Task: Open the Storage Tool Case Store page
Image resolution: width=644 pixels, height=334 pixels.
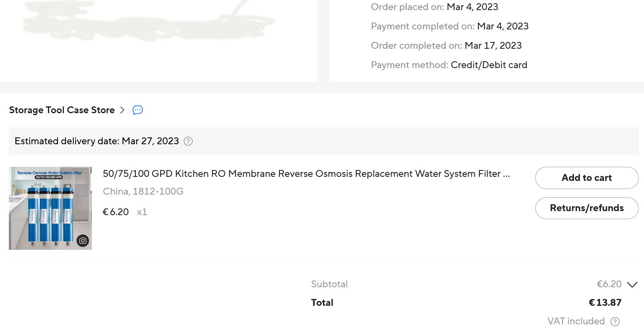Action: [x=62, y=110]
